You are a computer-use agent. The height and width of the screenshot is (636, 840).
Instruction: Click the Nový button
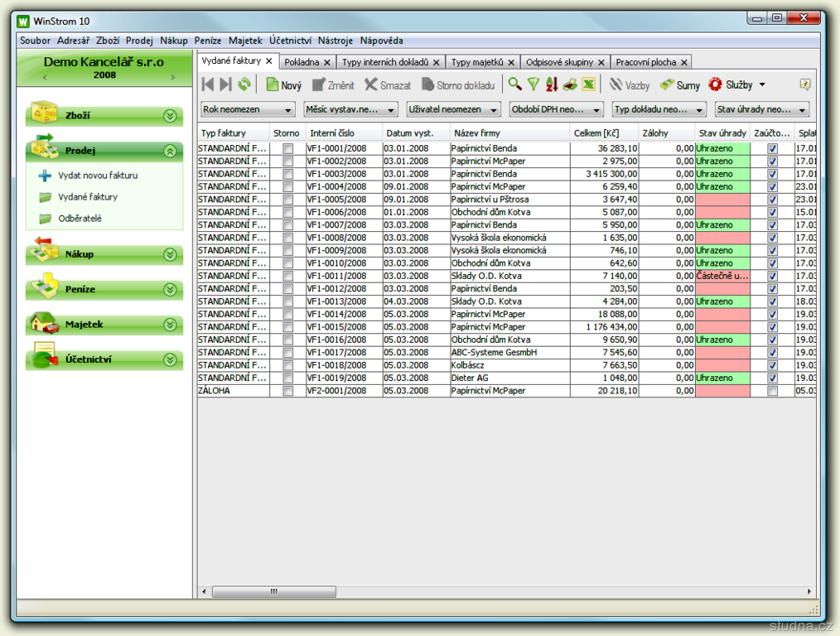[284, 85]
